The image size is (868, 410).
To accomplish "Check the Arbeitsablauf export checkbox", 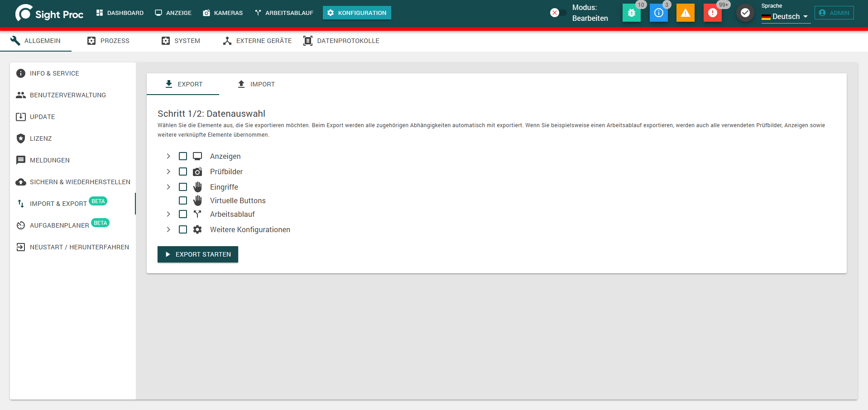I will [183, 214].
